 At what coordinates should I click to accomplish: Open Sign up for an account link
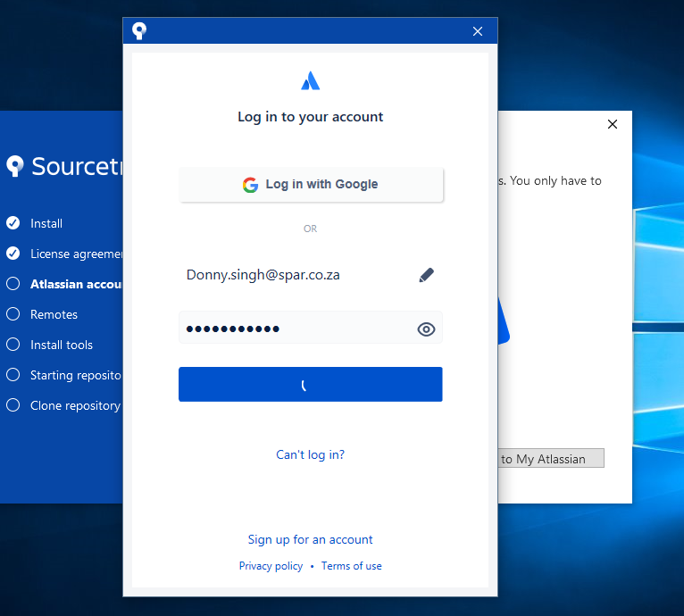(310, 539)
